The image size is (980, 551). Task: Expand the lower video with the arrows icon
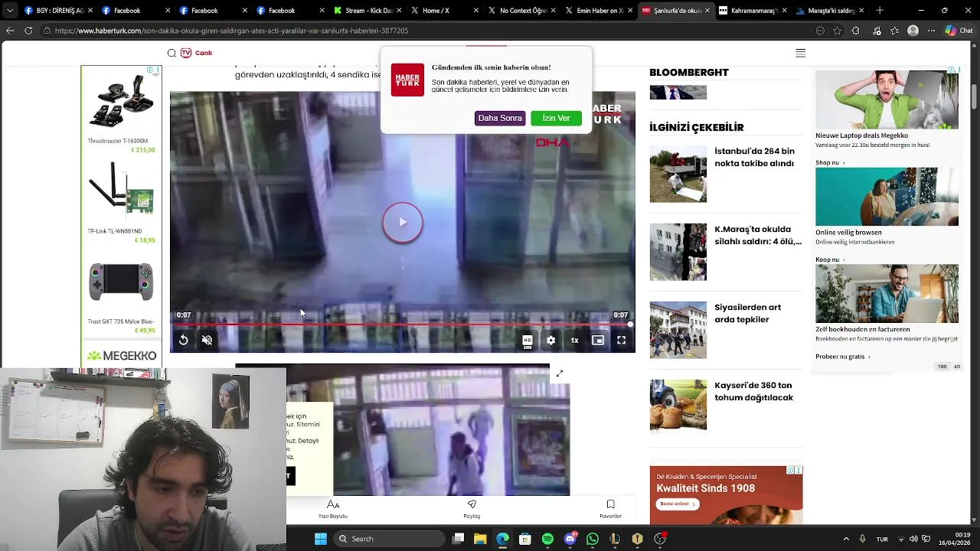pos(560,373)
